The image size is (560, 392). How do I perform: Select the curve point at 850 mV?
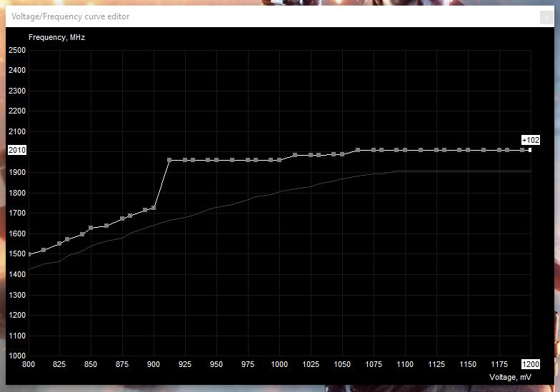pyautogui.click(x=91, y=228)
